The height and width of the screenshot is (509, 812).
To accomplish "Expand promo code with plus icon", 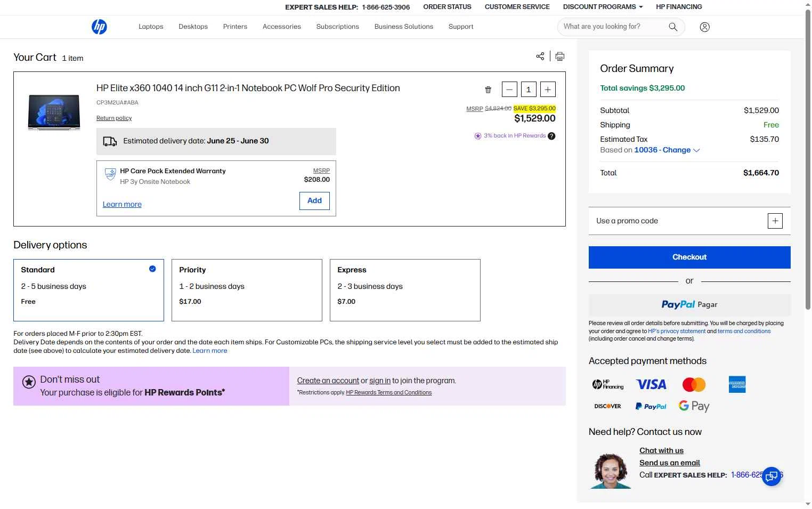I will click(775, 221).
